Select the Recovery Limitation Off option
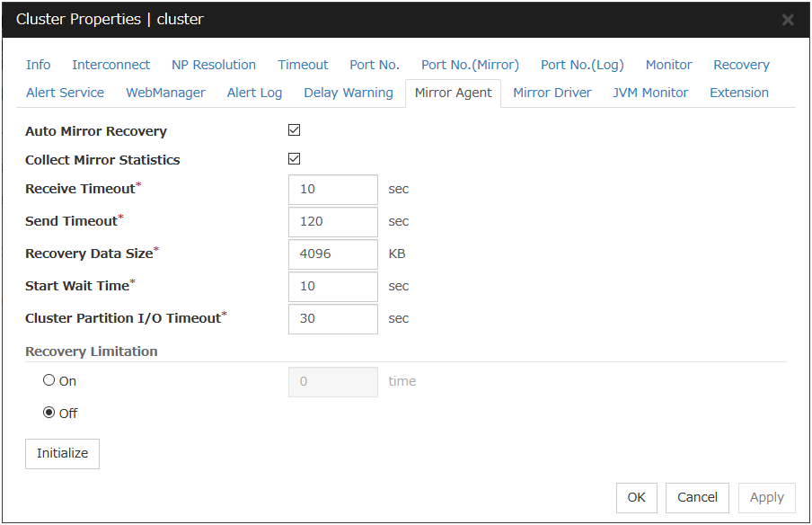 click(x=49, y=413)
